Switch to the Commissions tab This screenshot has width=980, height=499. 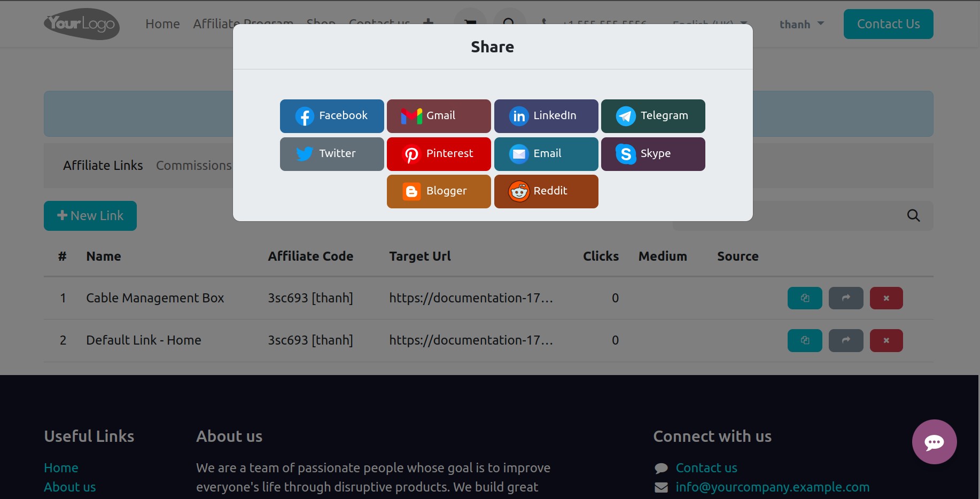pos(193,165)
